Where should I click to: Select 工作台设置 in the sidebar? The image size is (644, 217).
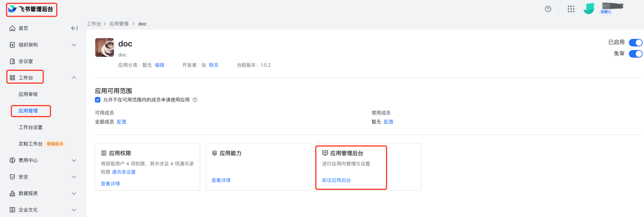tap(30, 127)
